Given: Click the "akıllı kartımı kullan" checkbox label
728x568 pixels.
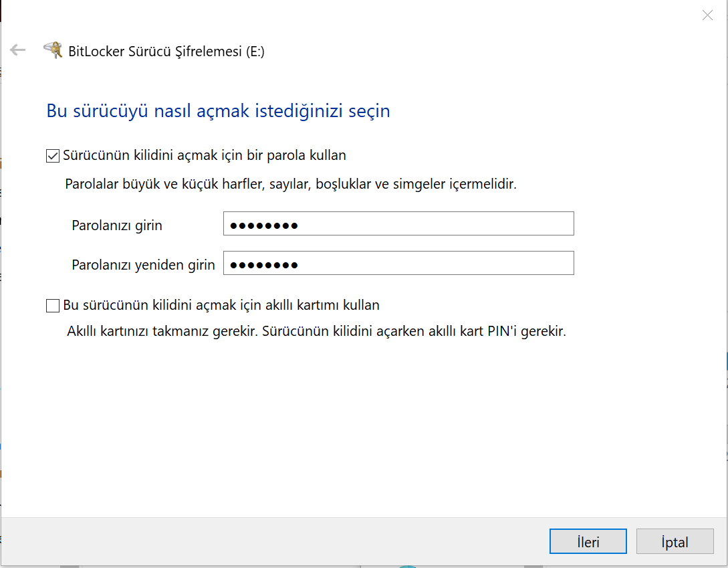Looking at the screenshot, I should click(221, 306).
